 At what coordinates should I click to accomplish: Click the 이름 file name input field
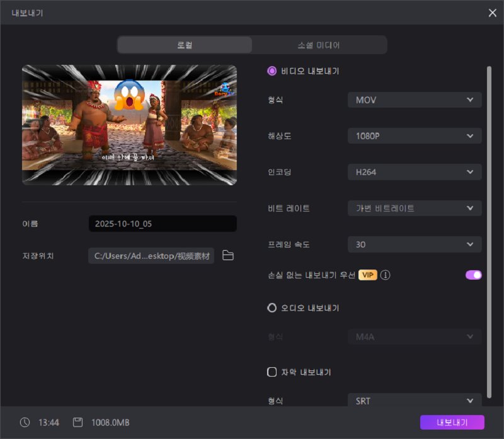pos(163,224)
